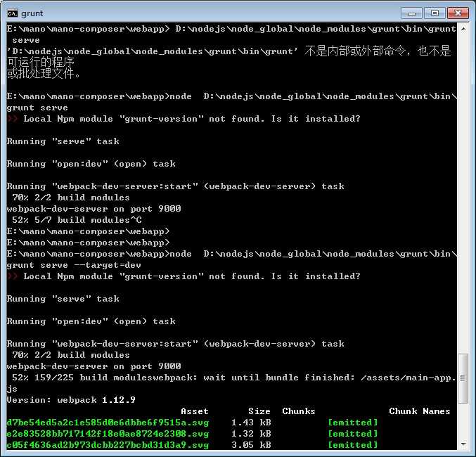Click the 'Chunk Names' column header

pos(420,411)
